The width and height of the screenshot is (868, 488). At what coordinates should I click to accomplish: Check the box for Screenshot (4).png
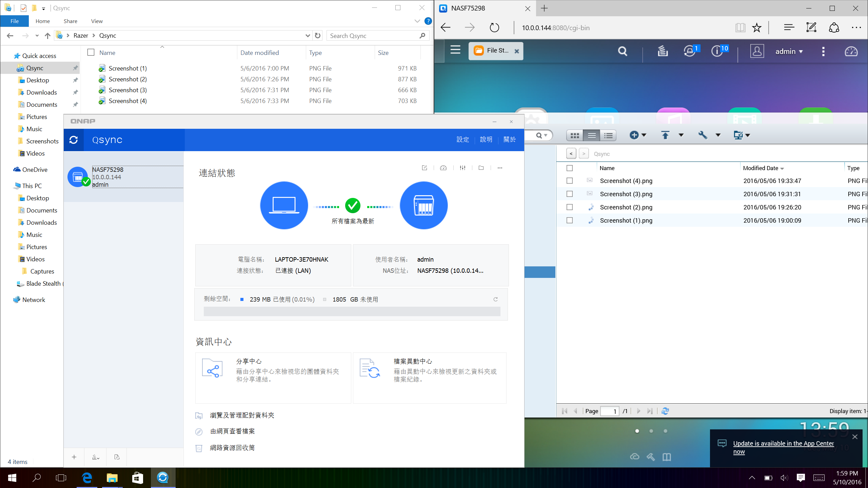point(570,181)
